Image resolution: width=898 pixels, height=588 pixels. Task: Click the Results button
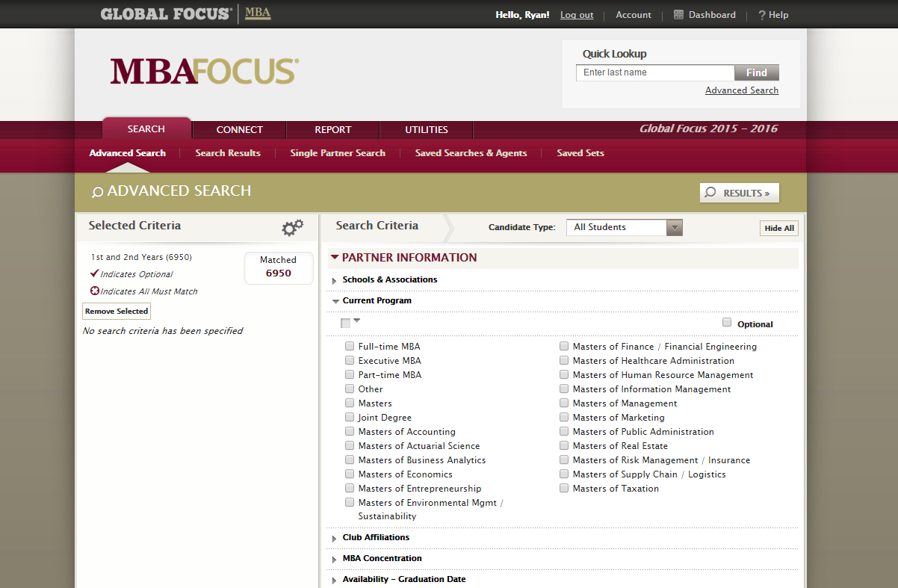click(740, 193)
